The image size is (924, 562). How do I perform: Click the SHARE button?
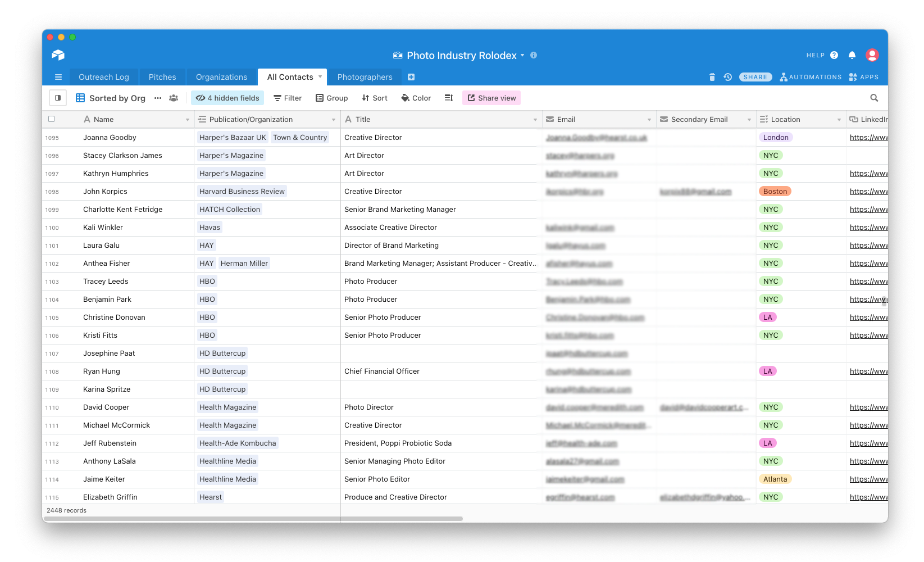click(x=755, y=77)
